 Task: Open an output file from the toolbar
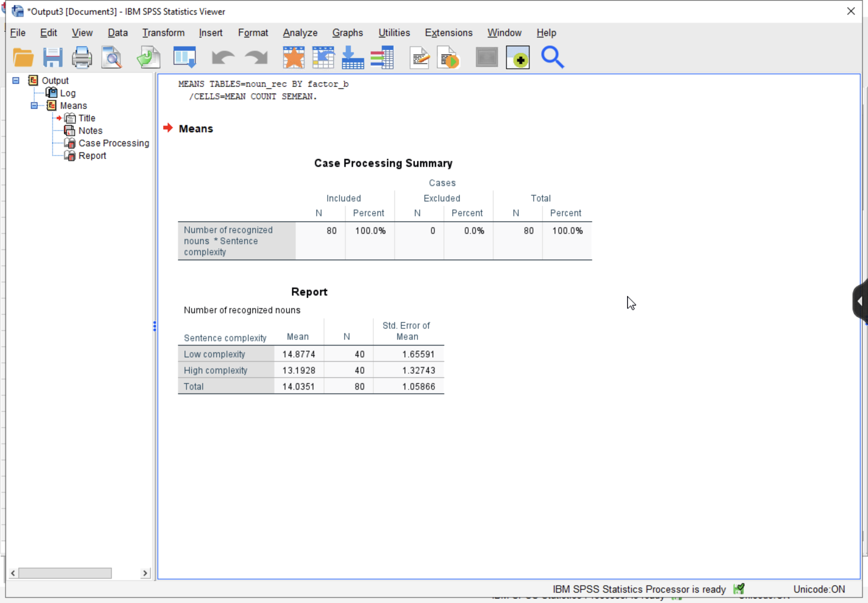[x=23, y=57]
